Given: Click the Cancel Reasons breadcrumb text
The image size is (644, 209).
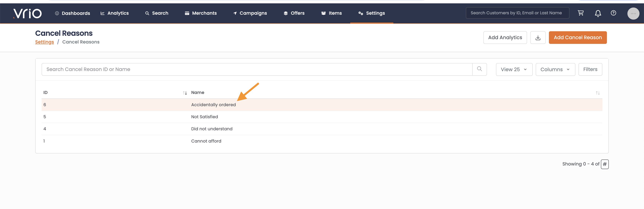Looking at the screenshot, I should 81,42.
